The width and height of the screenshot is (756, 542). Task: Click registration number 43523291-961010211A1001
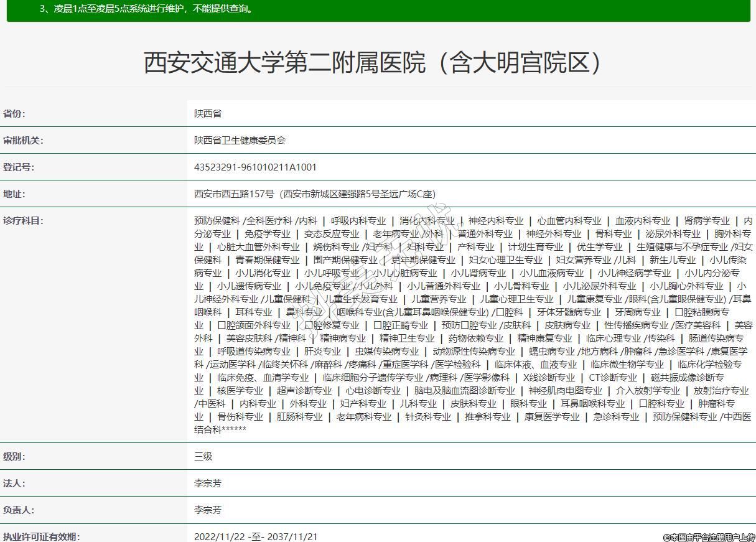[x=255, y=167]
